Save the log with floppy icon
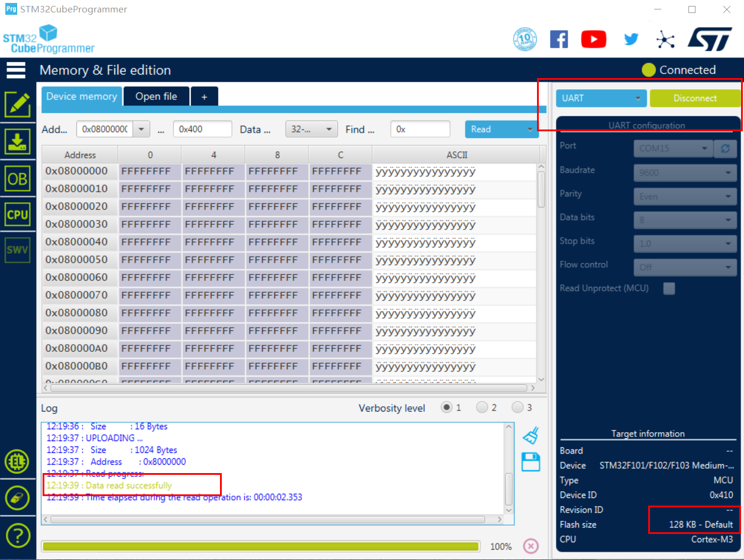 tap(531, 462)
